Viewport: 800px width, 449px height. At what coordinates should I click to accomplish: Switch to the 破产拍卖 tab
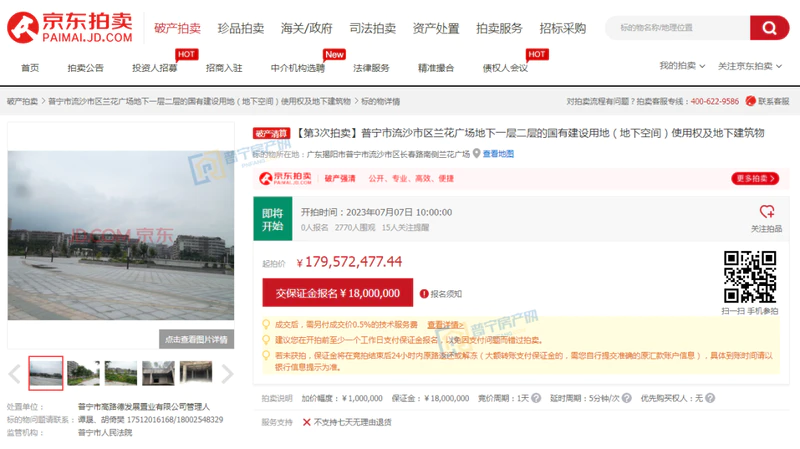(x=178, y=28)
